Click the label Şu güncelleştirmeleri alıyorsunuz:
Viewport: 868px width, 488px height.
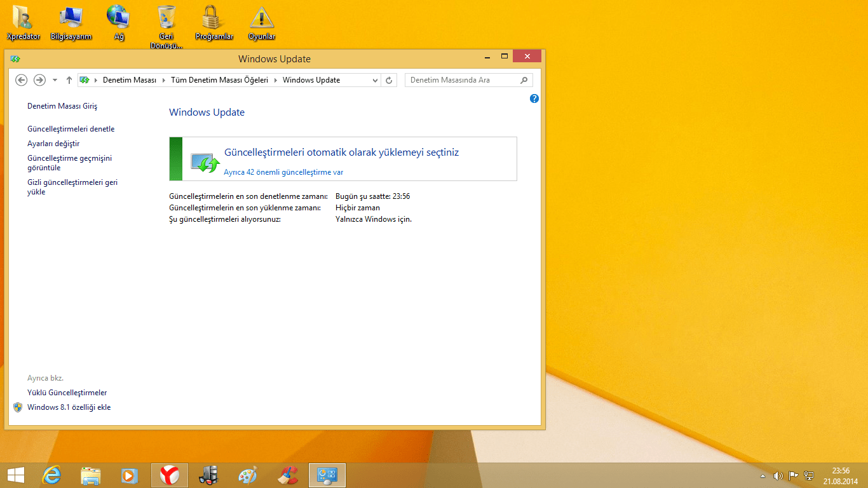[x=225, y=219]
